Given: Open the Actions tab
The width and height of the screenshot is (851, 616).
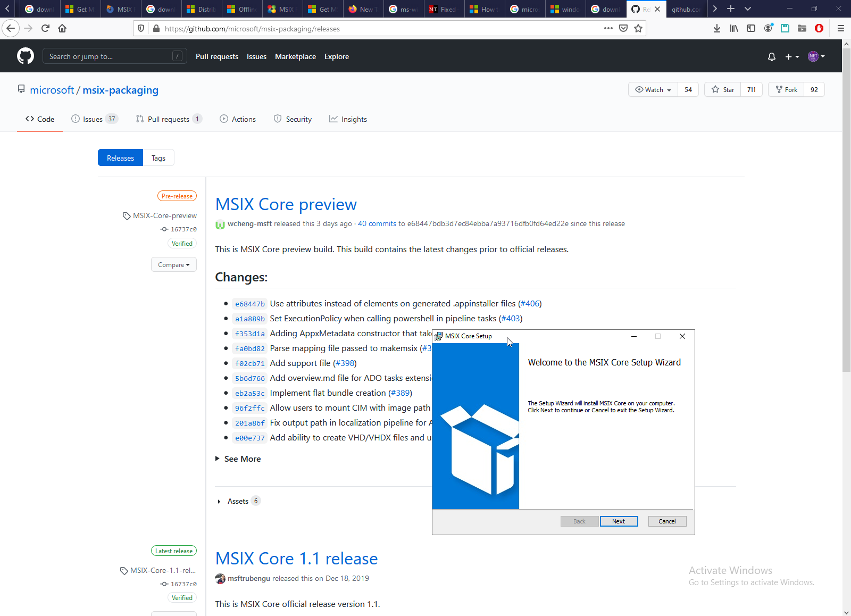Looking at the screenshot, I should (x=238, y=119).
